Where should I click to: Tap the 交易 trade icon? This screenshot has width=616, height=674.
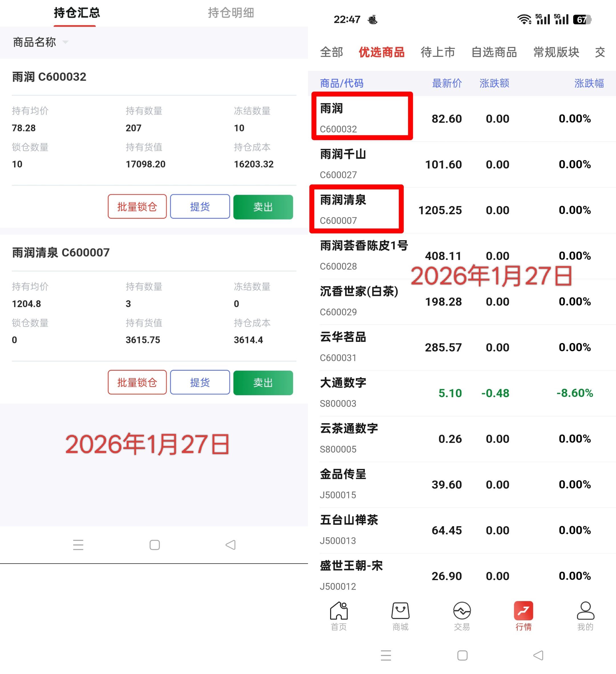click(462, 612)
